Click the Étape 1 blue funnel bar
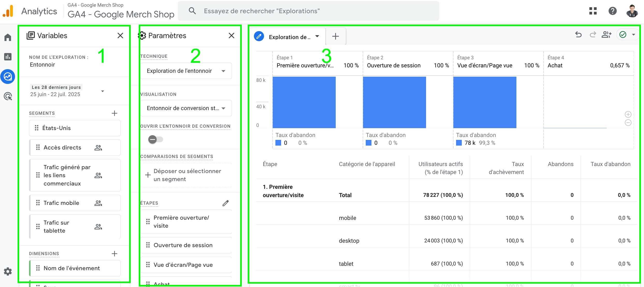Image resolution: width=644 pixels, height=287 pixels. (x=304, y=102)
